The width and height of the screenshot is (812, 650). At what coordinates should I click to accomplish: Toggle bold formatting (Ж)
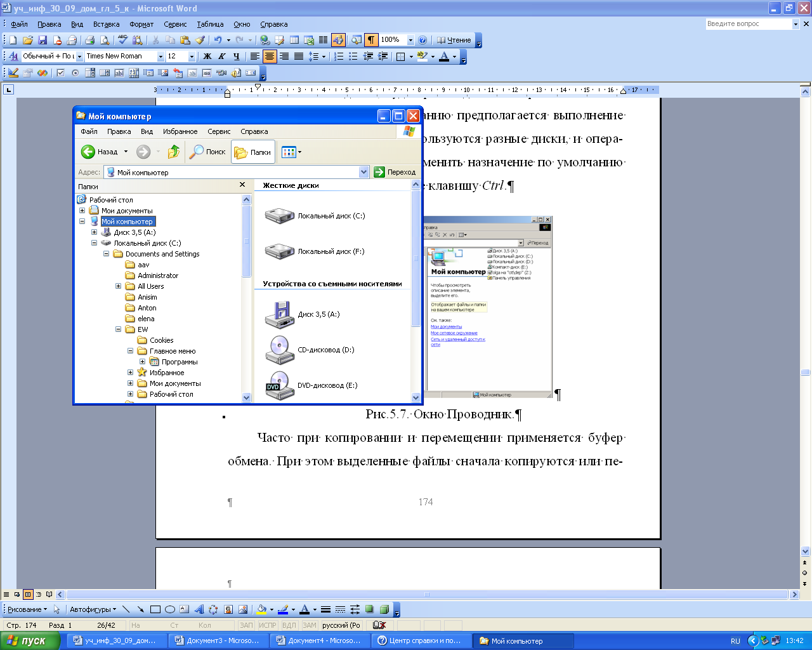pyautogui.click(x=207, y=56)
